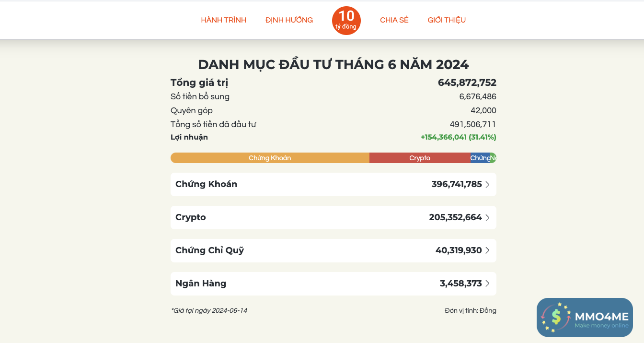
Task: Select the blue allocation bar segment
Action: coord(480,158)
